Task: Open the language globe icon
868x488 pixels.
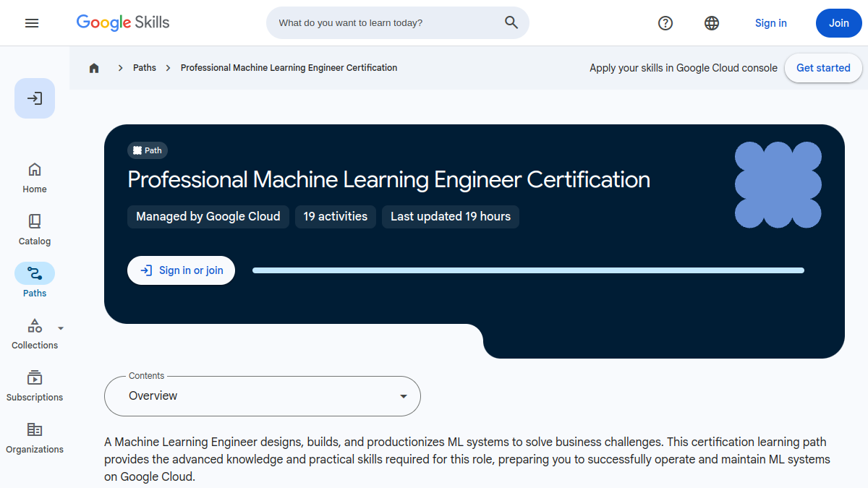Action: click(x=712, y=23)
